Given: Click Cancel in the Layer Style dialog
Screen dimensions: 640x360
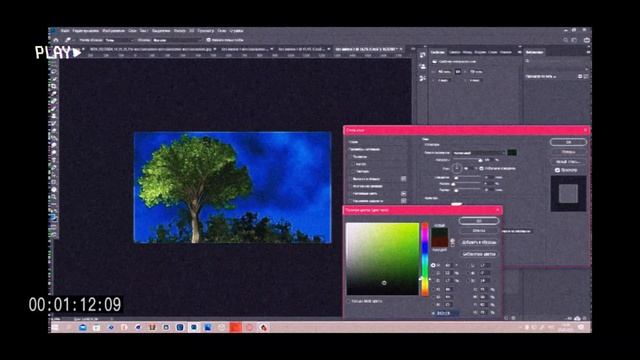Looking at the screenshot, I should [568, 152].
